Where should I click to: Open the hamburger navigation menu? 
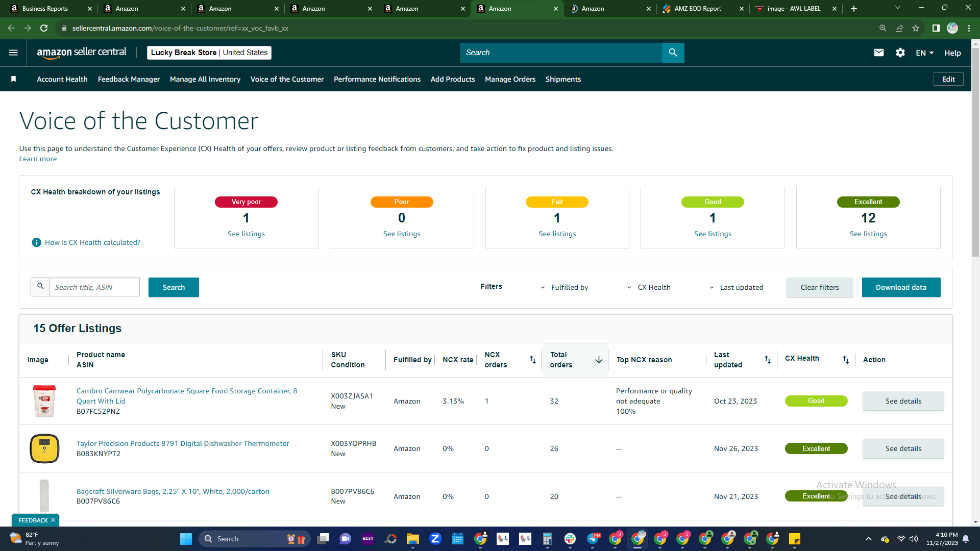coord(13,53)
